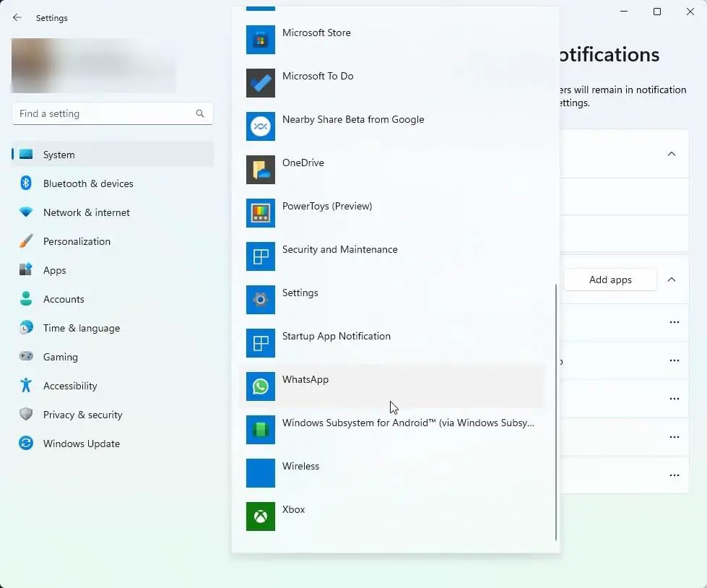This screenshot has width=707, height=588.
Task: Click the Find a setting search field
Action: coord(113,113)
